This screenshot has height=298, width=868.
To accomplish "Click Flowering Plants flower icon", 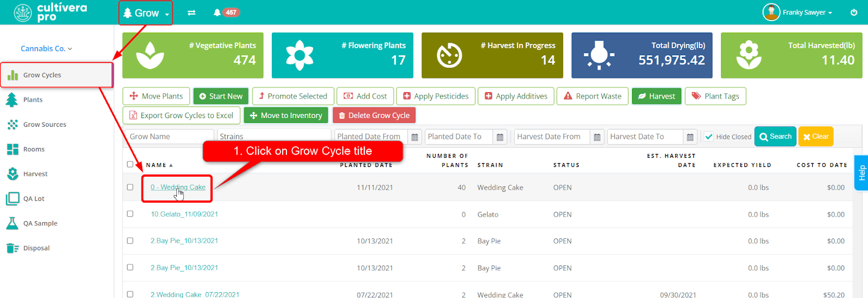I will point(299,55).
